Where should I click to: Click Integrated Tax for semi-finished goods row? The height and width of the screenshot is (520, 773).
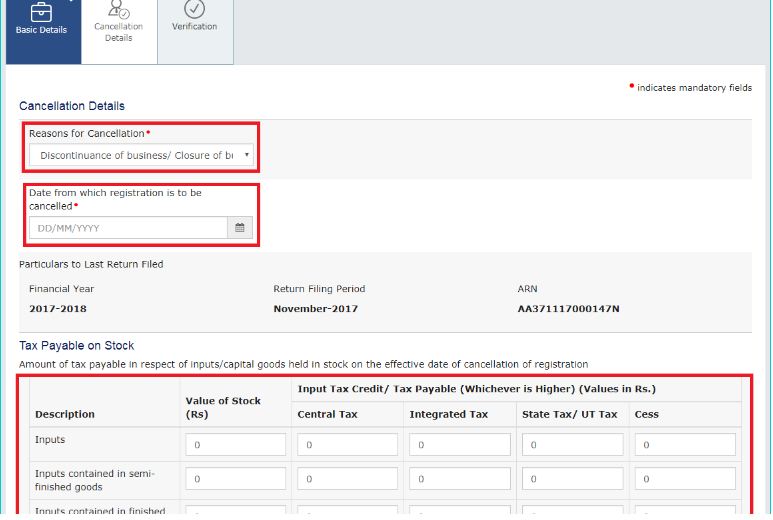(x=459, y=479)
